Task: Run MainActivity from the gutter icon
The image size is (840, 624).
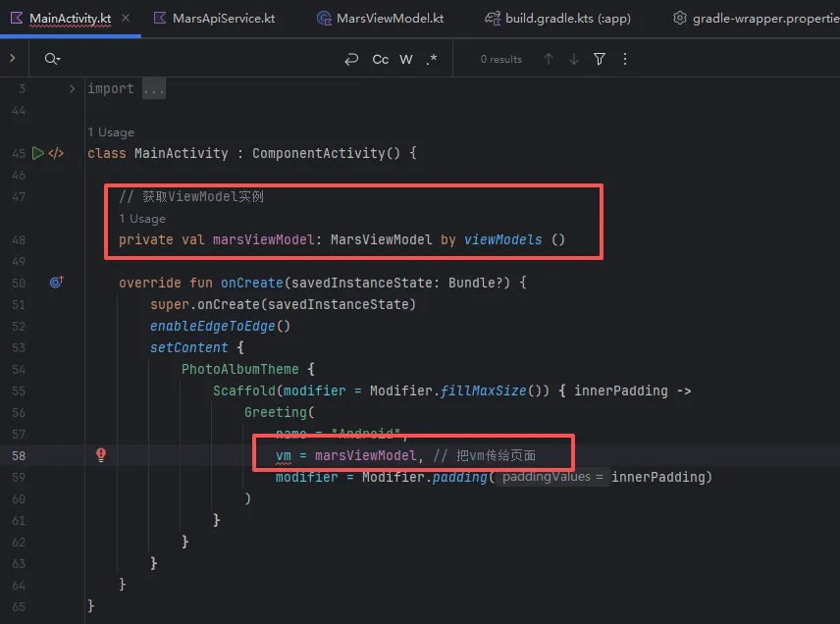Action: pyautogui.click(x=37, y=153)
